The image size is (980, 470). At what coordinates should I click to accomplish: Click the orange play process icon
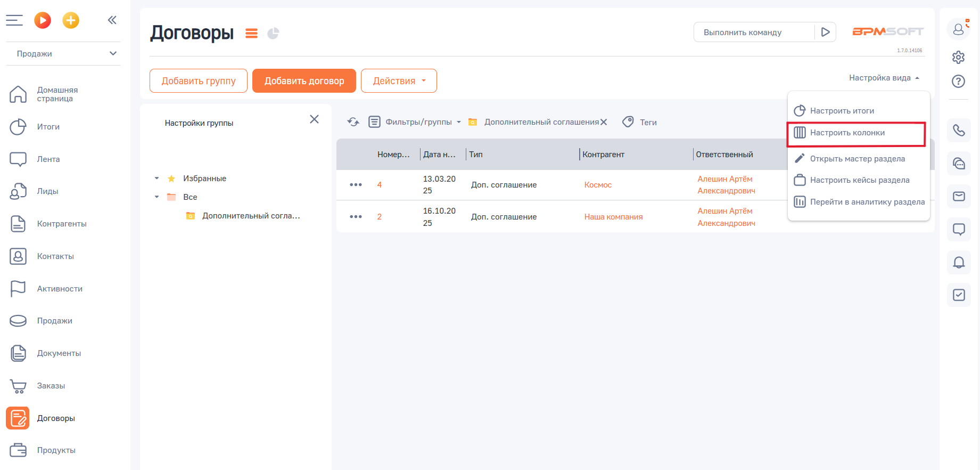tap(43, 20)
